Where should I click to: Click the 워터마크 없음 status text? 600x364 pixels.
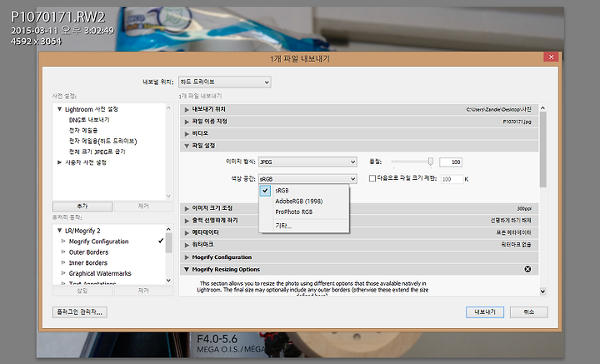[x=516, y=245]
